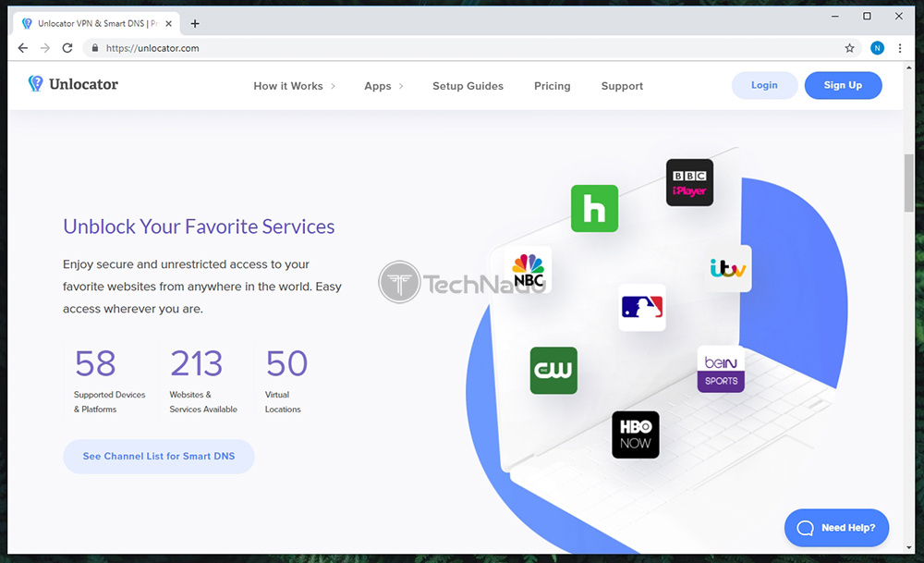
Task: Minimize the Chrome window
Action: (835, 17)
